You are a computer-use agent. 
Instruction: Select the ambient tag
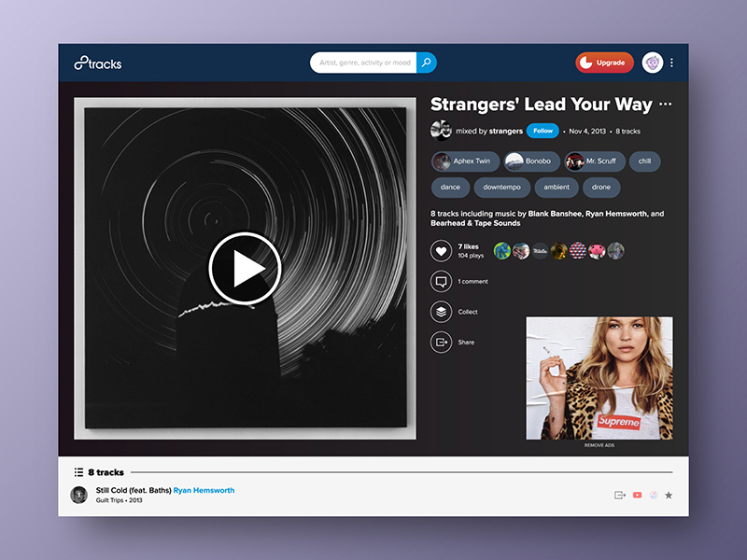[557, 188]
